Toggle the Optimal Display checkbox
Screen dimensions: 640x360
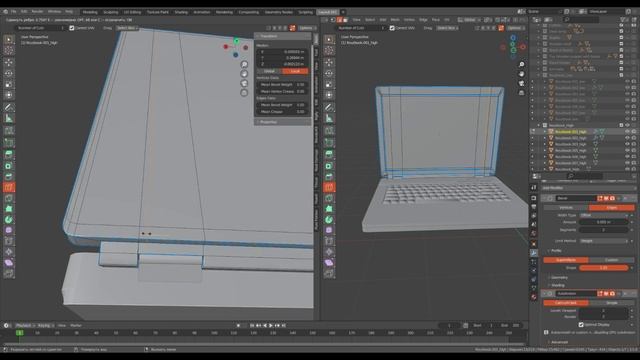[581, 325]
